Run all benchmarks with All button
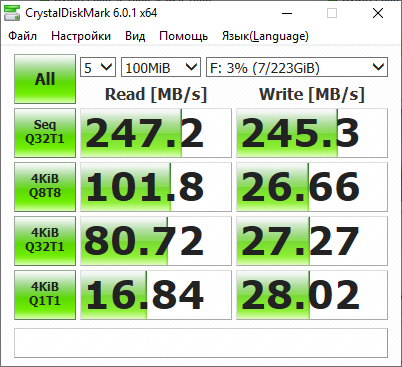 (x=45, y=79)
